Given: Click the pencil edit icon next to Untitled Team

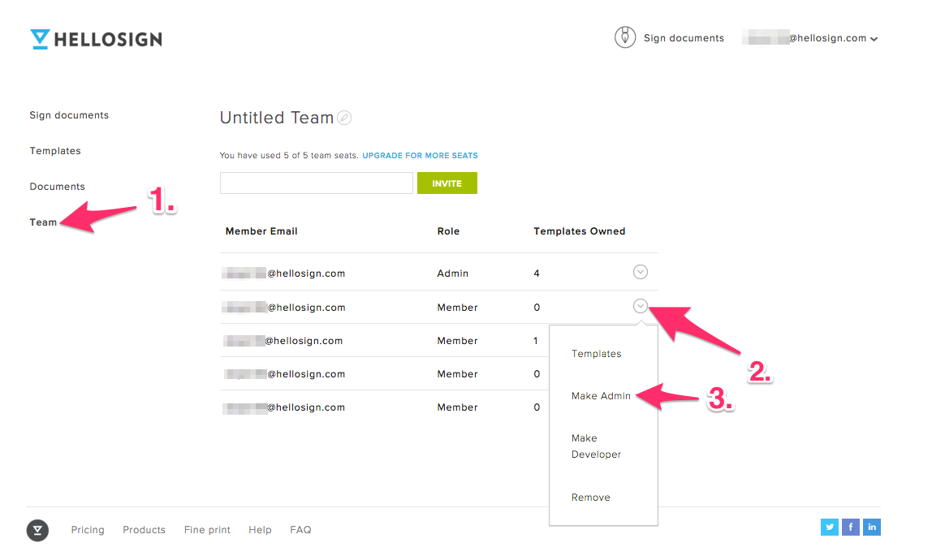Looking at the screenshot, I should 344,118.
